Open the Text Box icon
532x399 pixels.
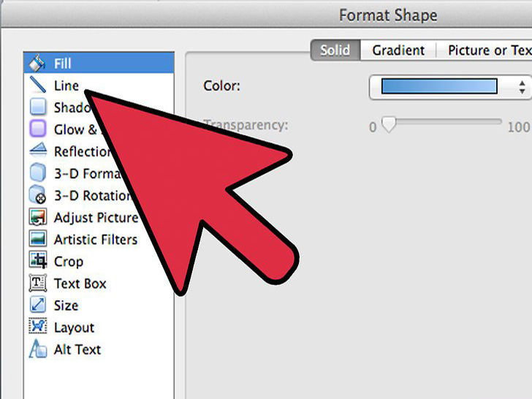37,283
